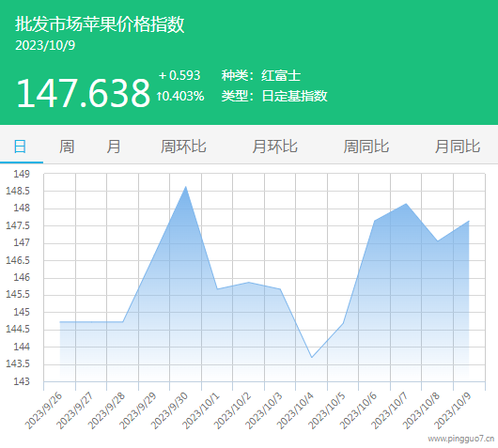Click the 批发市场苹果价格指数 title
The height and width of the screenshot is (448, 498).
100,24
